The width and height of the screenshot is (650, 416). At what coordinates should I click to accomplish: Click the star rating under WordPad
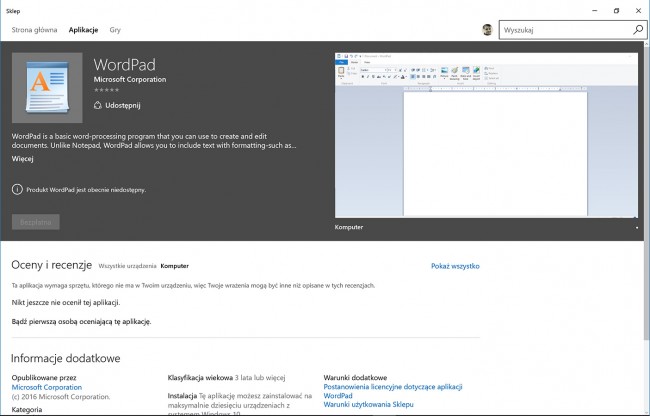pyautogui.click(x=107, y=90)
